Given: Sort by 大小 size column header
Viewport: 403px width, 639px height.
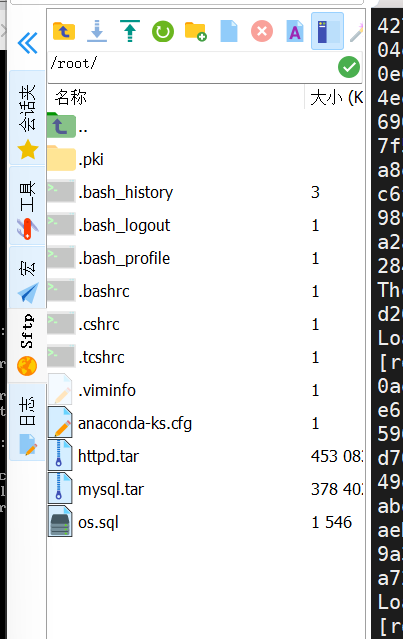Looking at the screenshot, I should pos(335,97).
